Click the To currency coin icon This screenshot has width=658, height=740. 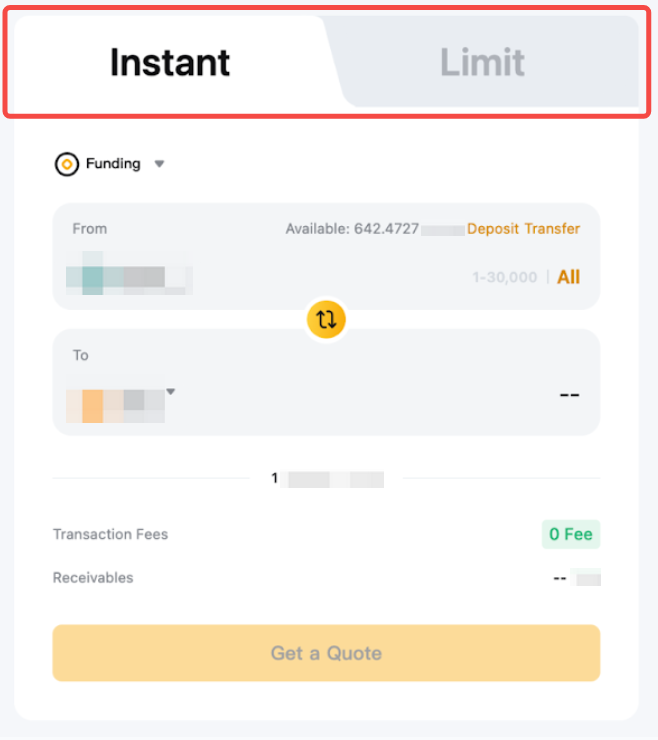(x=92, y=403)
